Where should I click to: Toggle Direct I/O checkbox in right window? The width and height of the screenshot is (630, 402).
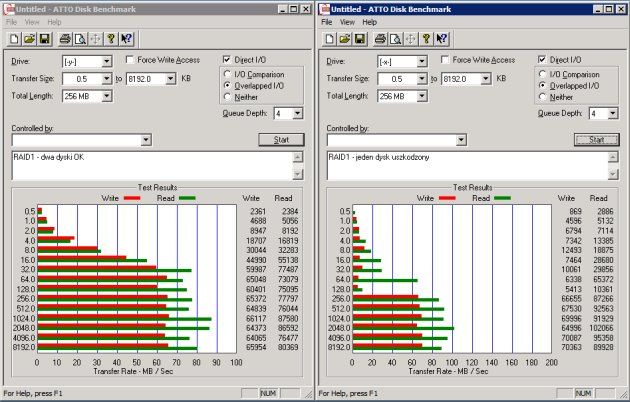point(542,60)
